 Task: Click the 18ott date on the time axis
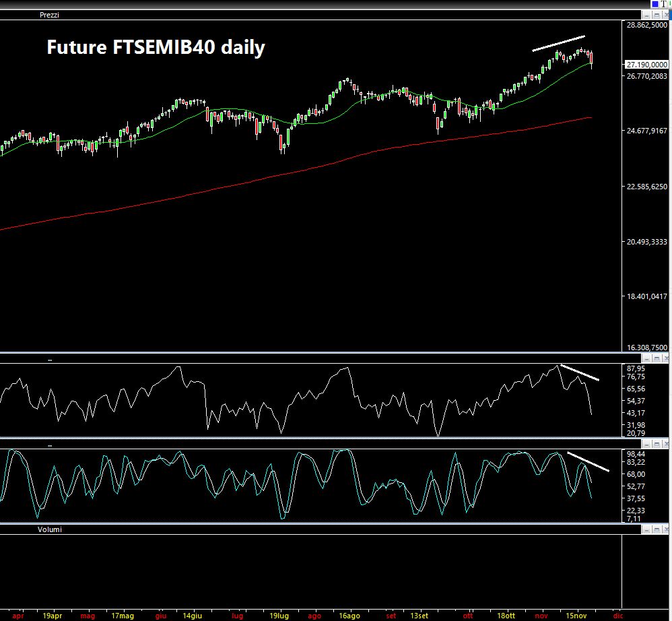506,616
